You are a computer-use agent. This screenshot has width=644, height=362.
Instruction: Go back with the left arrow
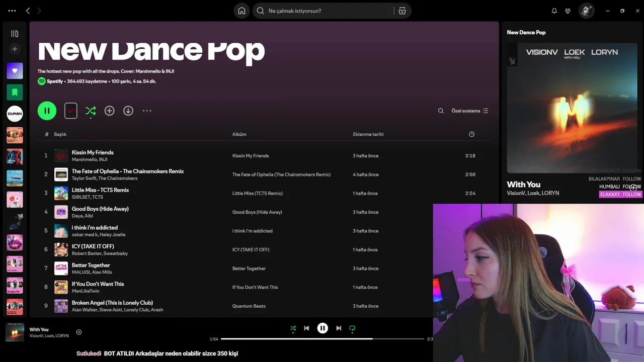click(28, 11)
